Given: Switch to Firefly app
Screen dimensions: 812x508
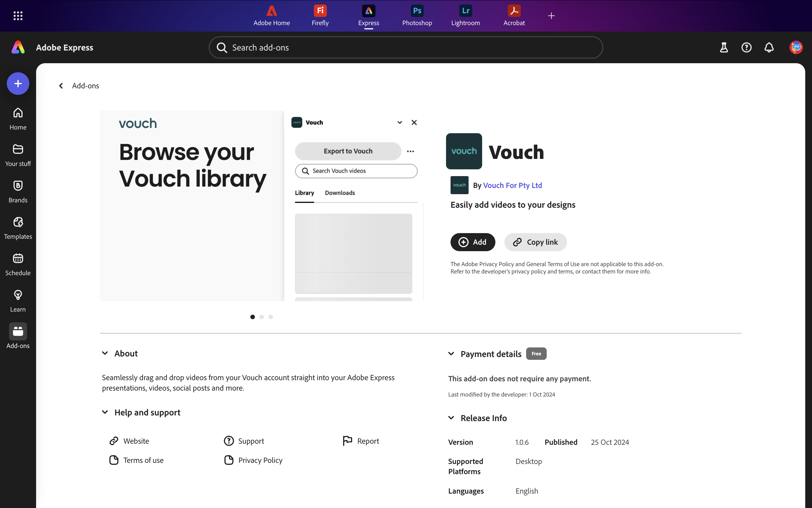Looking at the screenshot, I should [320, 16].
